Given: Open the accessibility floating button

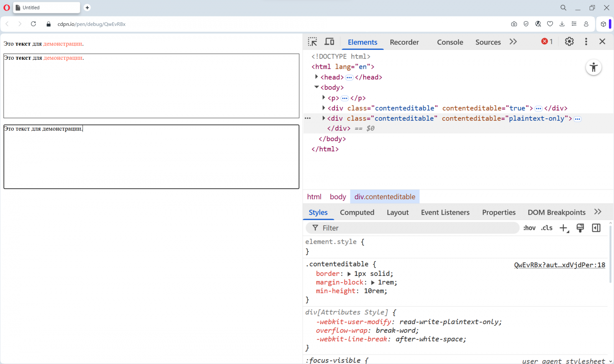Looking at the screenshot, I should click(x=594, y=67).
